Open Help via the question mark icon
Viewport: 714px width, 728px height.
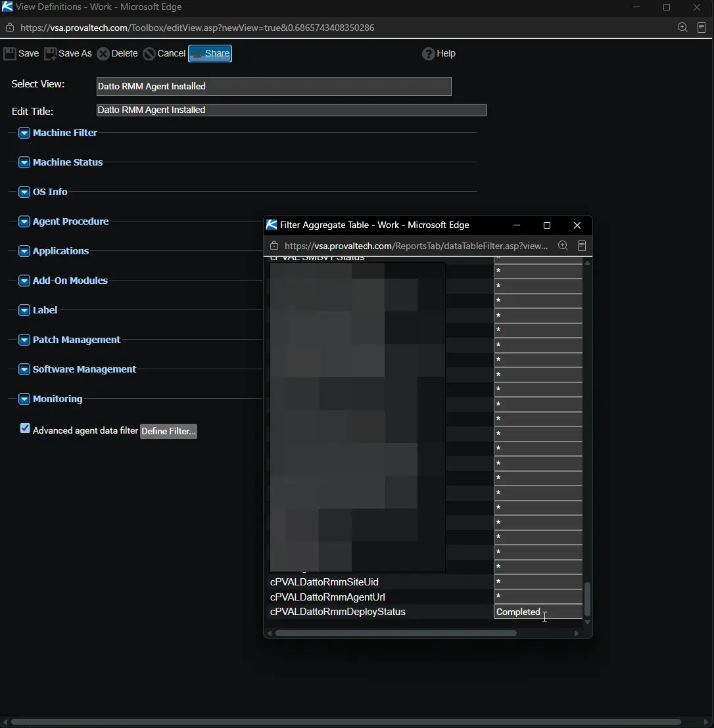click(428, 54)
